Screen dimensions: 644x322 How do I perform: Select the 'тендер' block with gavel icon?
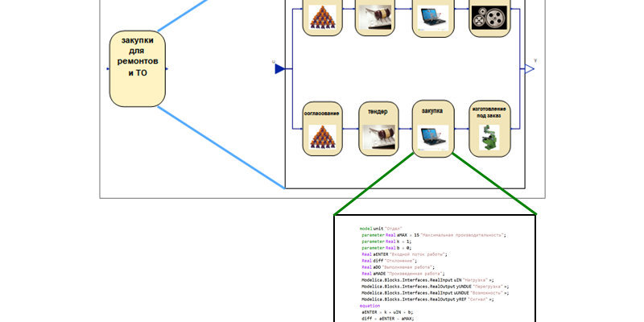coord(377,129)
